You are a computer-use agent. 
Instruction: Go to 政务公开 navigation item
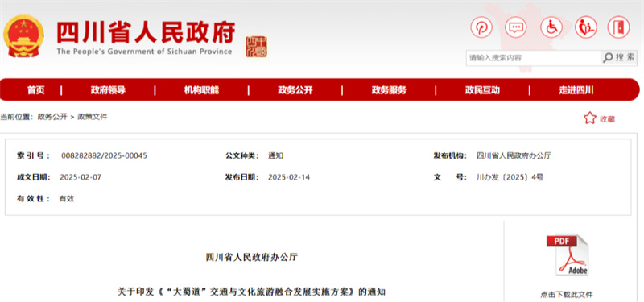click(295, 90)
